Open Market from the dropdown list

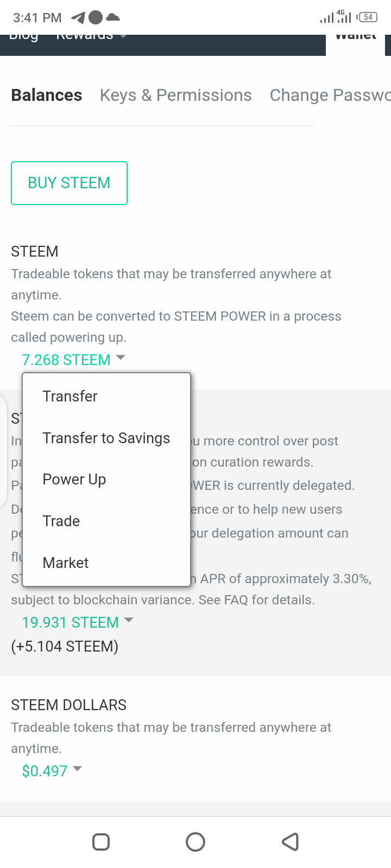coord(66,563)
